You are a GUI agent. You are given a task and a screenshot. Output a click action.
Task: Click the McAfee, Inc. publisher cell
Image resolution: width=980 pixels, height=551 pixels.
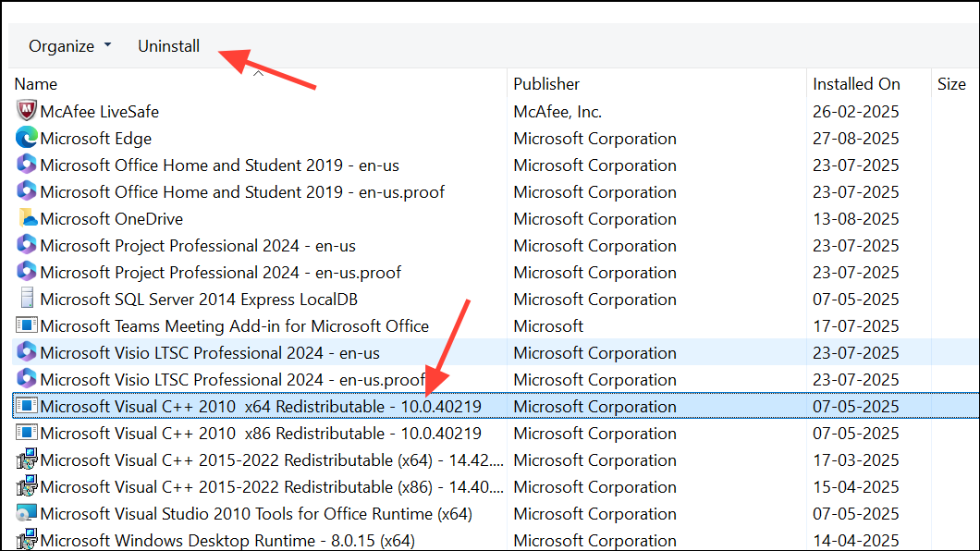[x=557, y=111]
